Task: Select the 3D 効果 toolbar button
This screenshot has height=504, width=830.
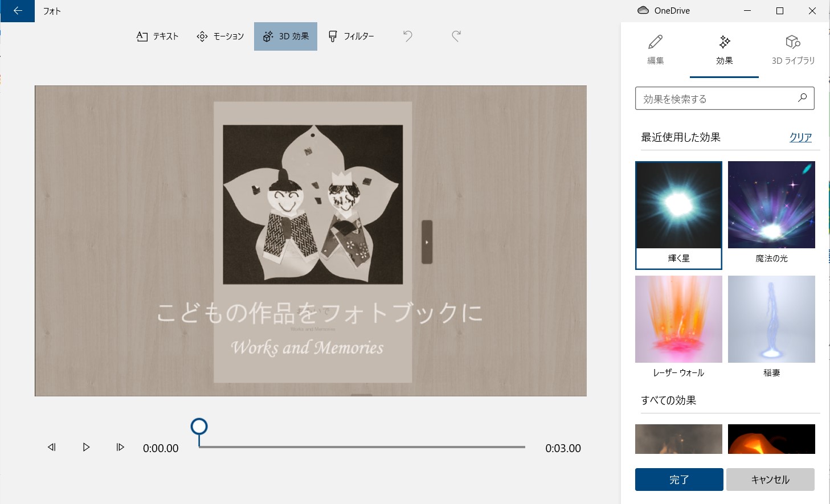Action: pos(285,36)
